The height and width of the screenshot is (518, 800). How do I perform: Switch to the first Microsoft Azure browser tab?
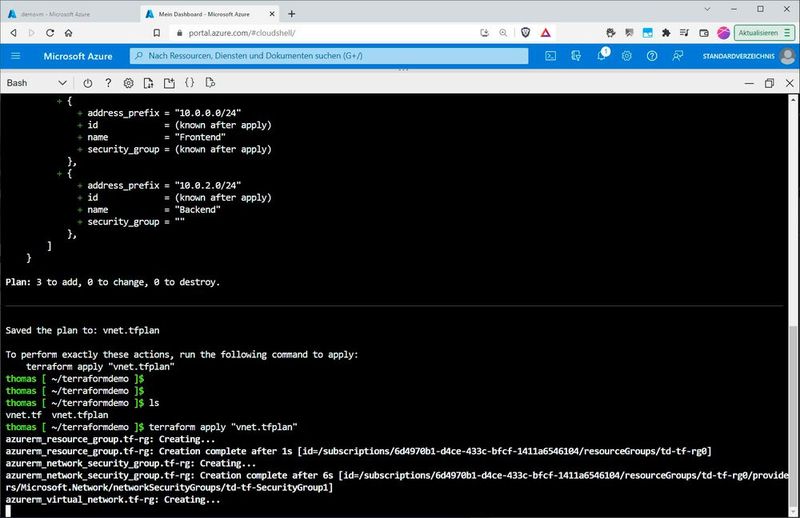tap(69, 14)
